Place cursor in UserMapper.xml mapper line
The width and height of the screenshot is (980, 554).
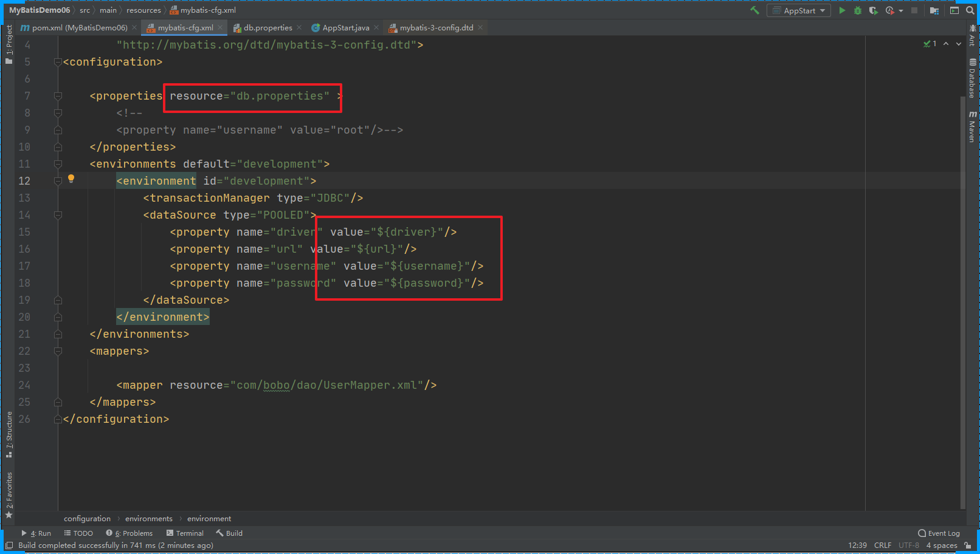click(x=277, y=385)
